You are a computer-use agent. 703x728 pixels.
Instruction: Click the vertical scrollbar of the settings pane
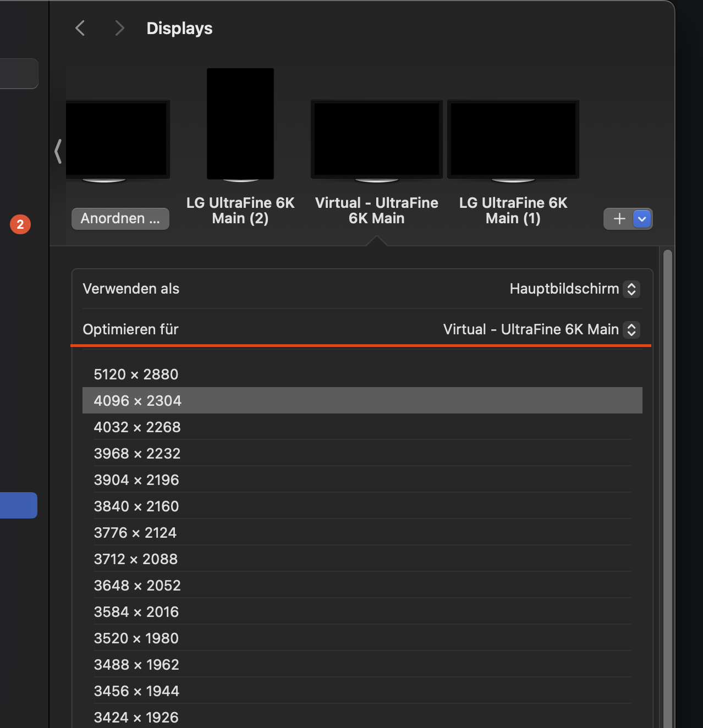pos(667,484)
